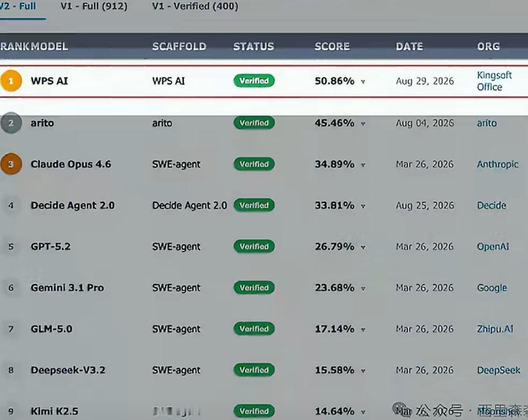The height and width of the screenshot is (420, 528).
Task: Expand score arrow next to 17.14%
Action: tap(363, 330)
